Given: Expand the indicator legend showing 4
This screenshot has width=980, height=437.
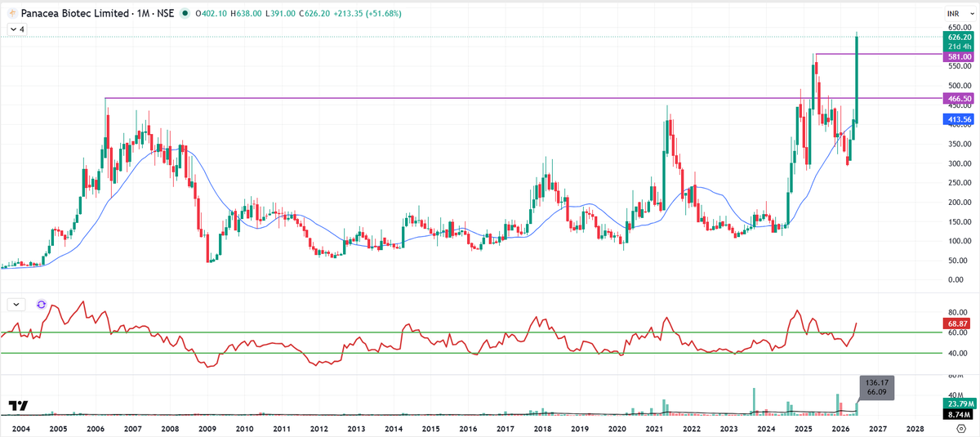Looking at the screenshot, I should click(16, 29).
